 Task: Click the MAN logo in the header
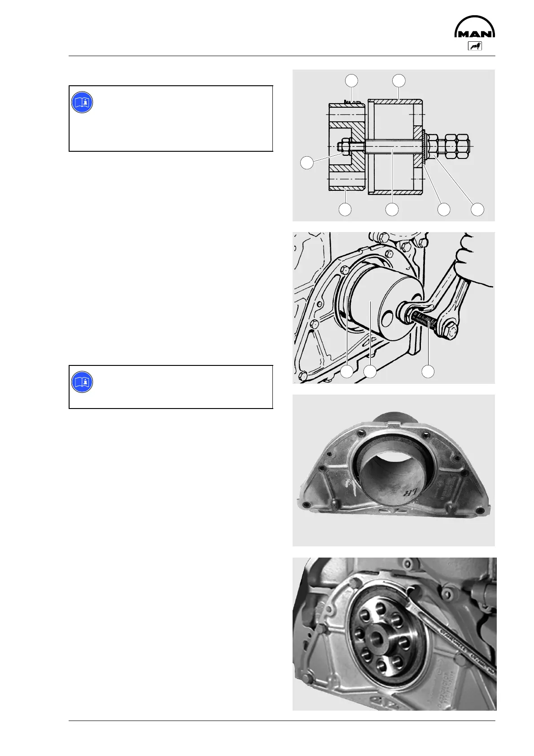(x=475, y=27)
